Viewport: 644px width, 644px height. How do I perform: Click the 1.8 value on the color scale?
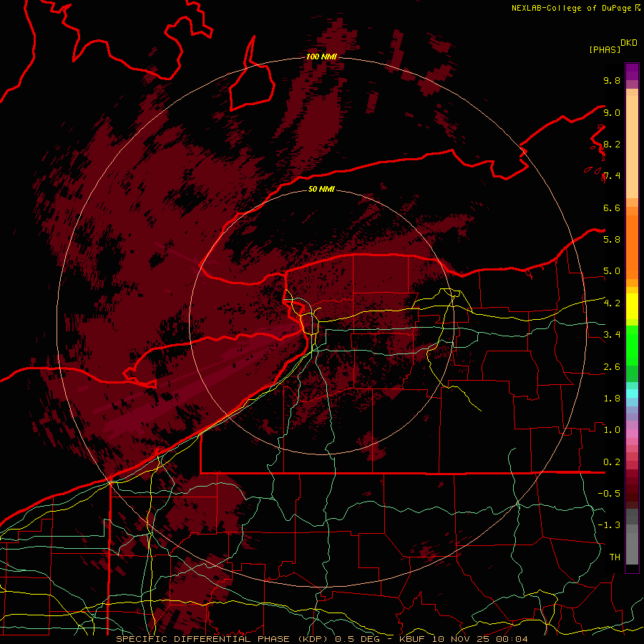point(612,399)
